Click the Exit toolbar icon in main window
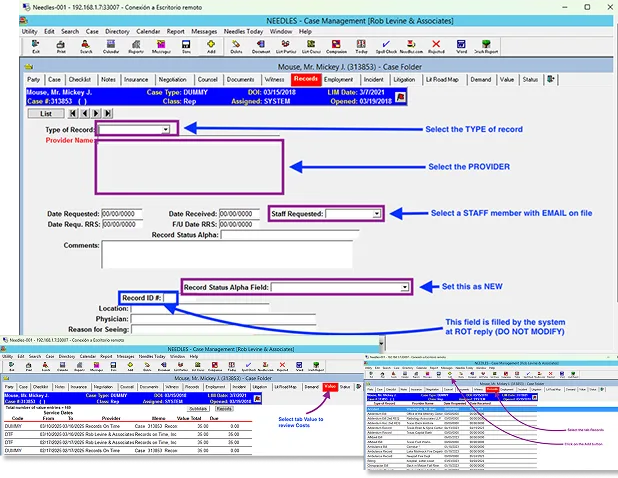The height and width of the screenshot is (478, 618). [x=35, y=46]
